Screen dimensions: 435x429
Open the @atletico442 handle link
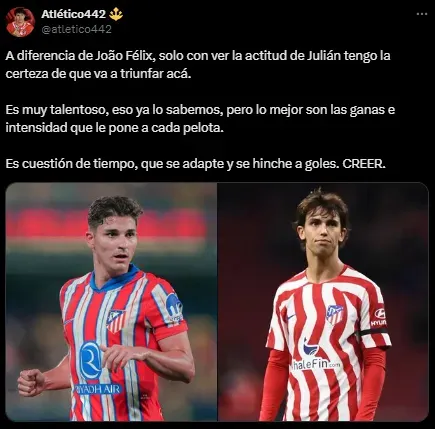click(76, 29)
